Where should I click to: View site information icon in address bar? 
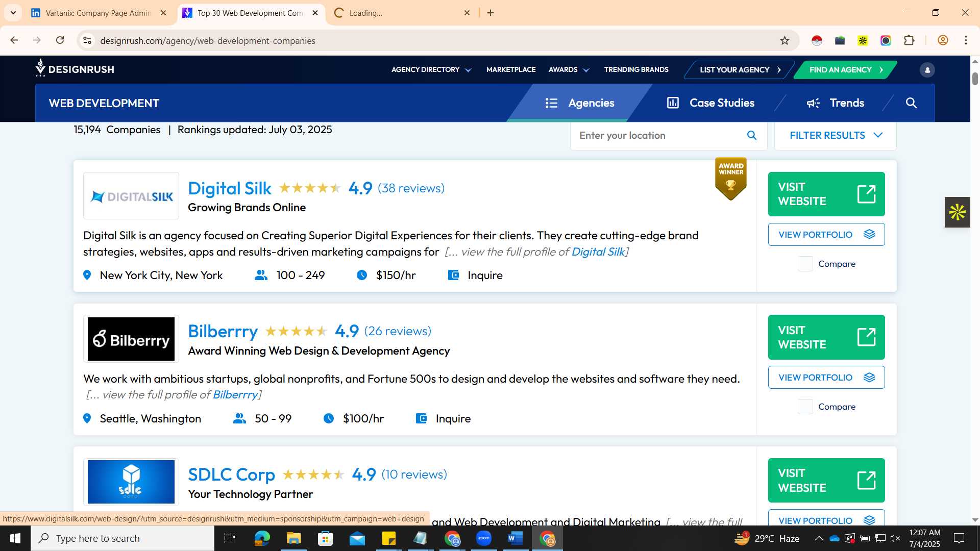click(x=87, y=40)
